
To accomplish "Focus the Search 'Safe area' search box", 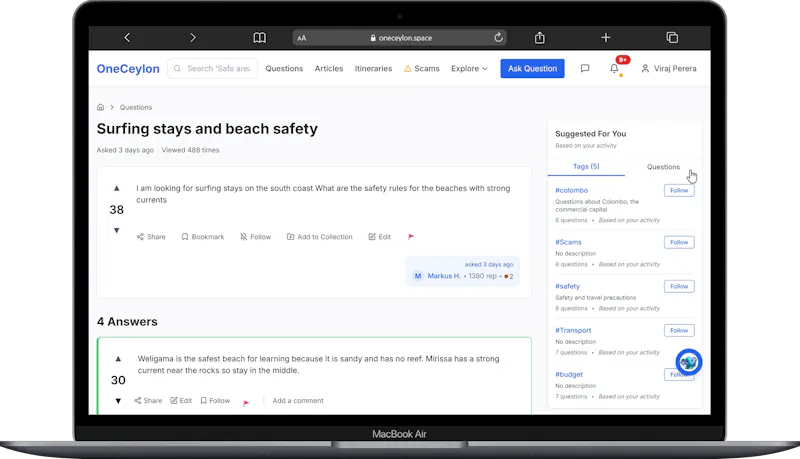I will pyautogui.click(x=213, y=68).
